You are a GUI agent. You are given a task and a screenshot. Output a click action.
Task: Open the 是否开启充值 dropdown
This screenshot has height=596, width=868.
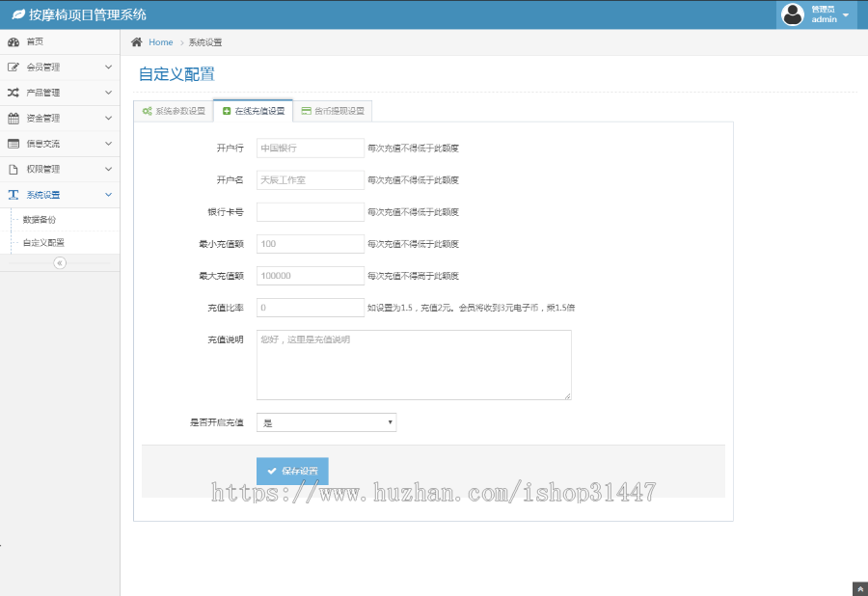[x=327, y=422]
